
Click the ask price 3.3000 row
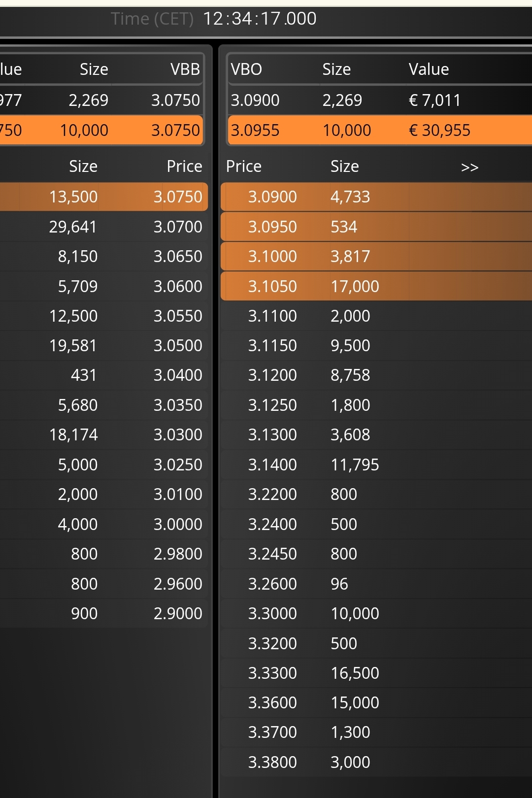click(376, 613)
